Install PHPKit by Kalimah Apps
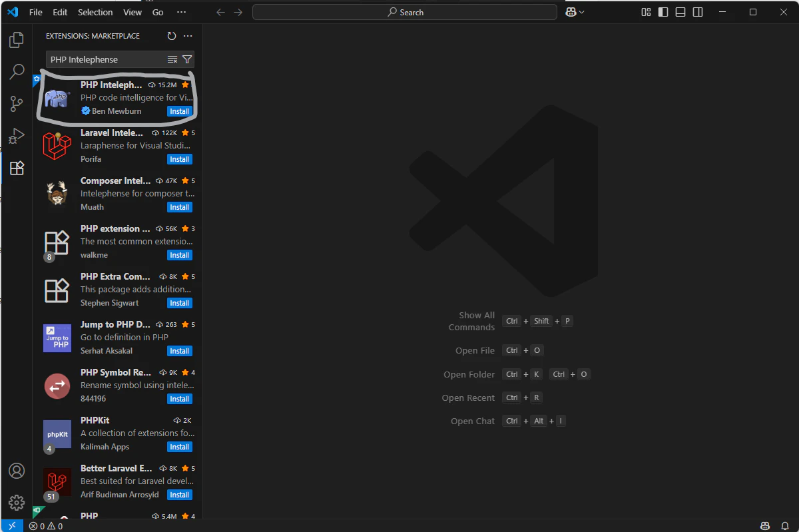 [x=180, y=447]
